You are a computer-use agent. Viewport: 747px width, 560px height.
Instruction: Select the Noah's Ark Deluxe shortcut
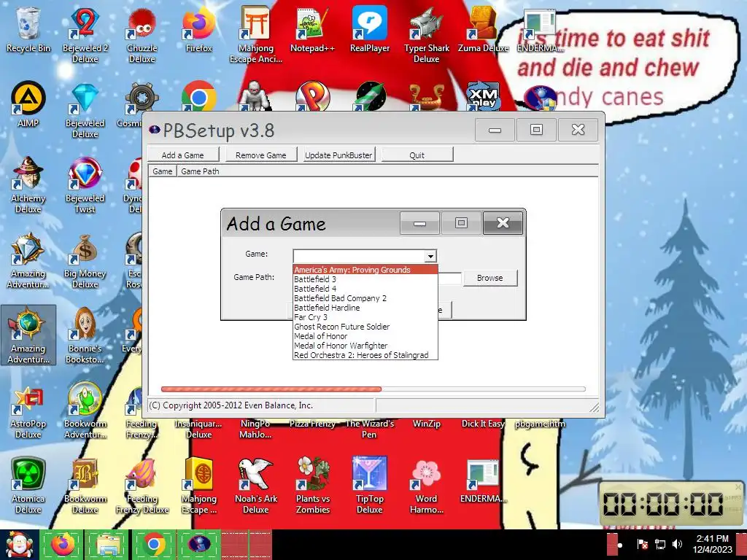pyautogui.click(x=256, y=486)
